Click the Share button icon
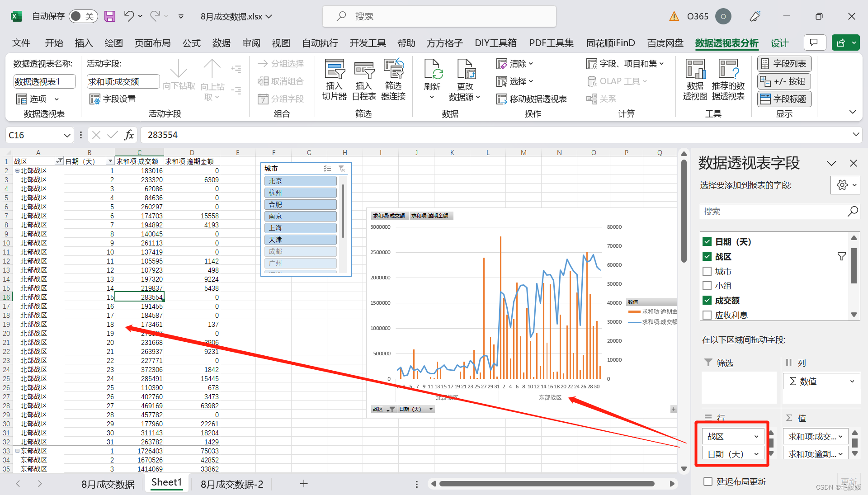The image size is (868, 495). pos(841,43)
